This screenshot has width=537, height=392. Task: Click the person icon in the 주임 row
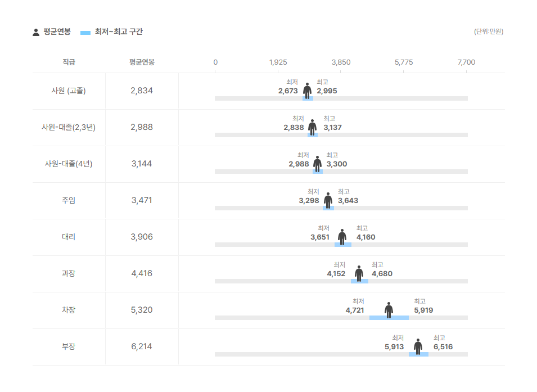(x=328, y=200)
